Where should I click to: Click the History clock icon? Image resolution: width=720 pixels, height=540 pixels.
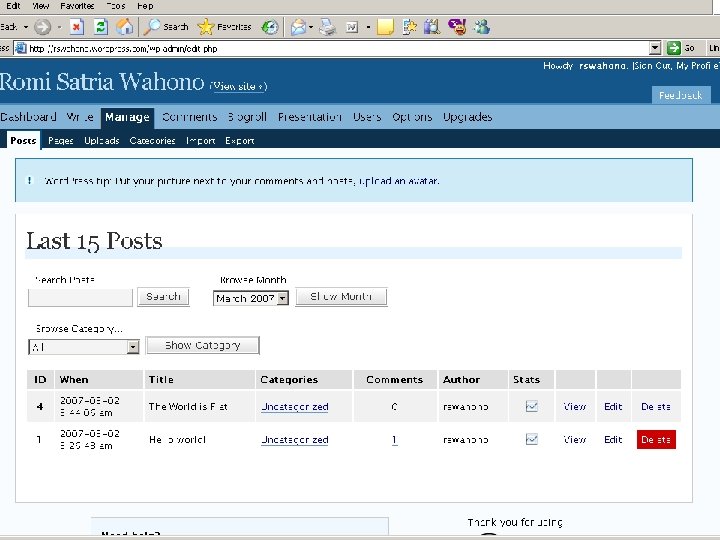[x=270, y=27]
